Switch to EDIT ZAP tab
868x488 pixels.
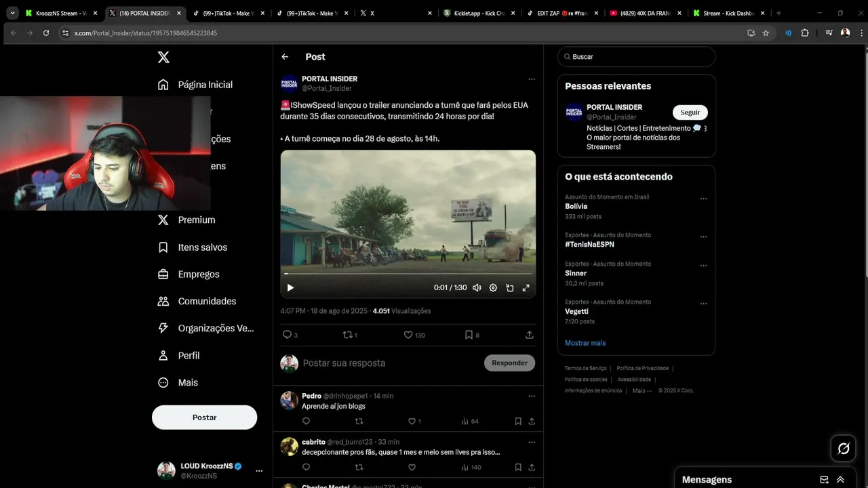click(564, 13)
